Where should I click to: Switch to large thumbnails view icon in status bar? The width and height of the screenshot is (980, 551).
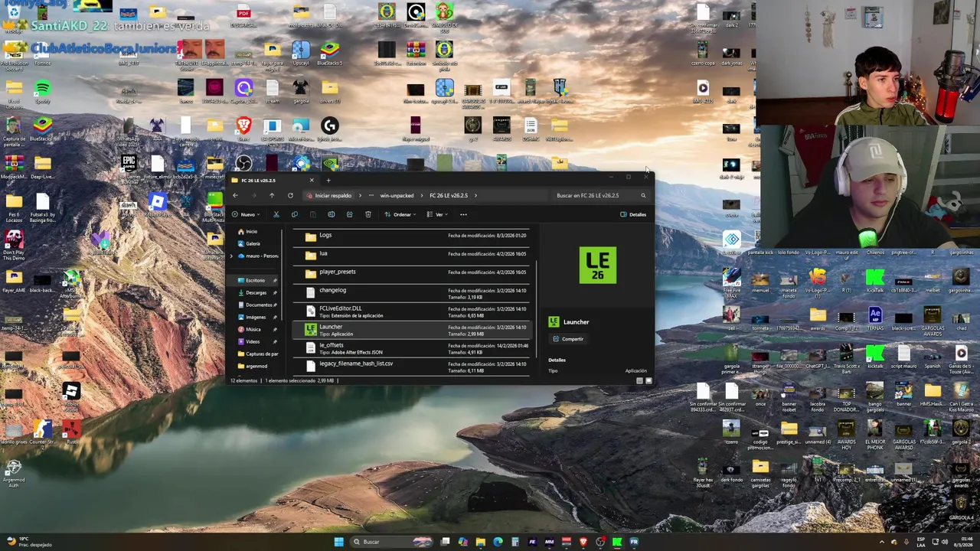pos(648,380)
